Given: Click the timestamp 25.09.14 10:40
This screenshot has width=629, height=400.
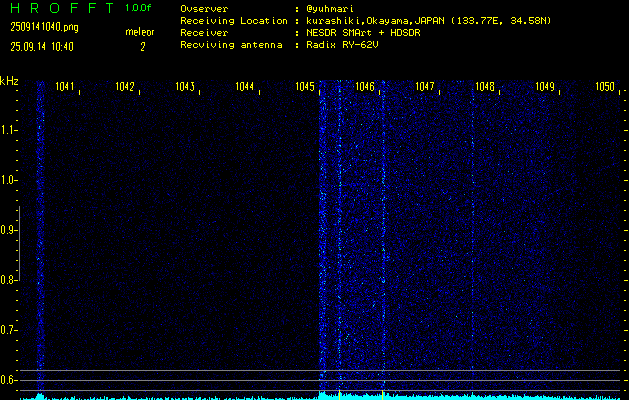Looking at the screenshot, I should coord(42,47).
